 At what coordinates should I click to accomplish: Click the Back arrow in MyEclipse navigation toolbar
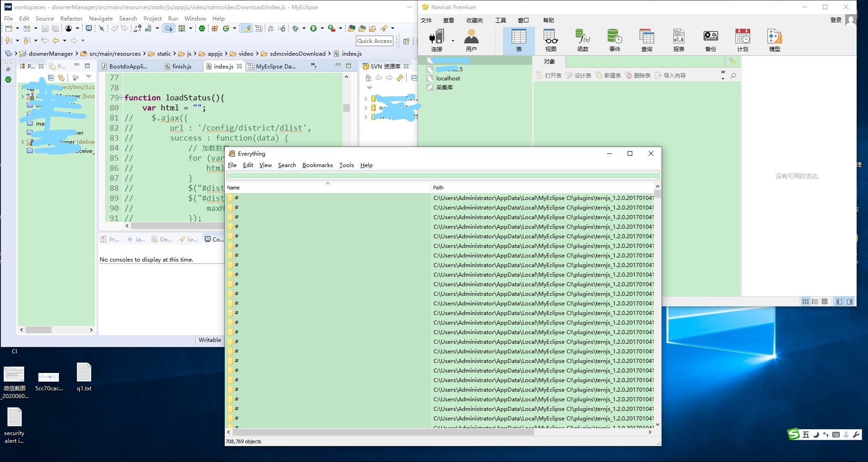coord(56,41)
